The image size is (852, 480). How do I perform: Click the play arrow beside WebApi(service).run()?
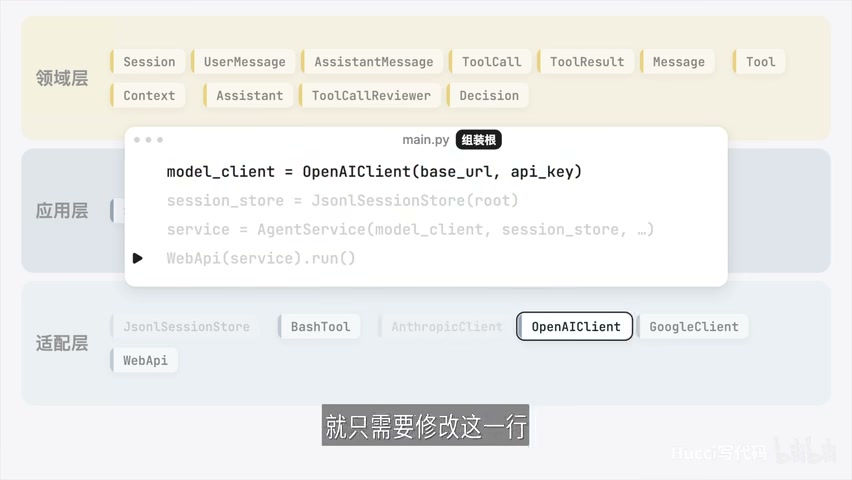click(137, 258)
